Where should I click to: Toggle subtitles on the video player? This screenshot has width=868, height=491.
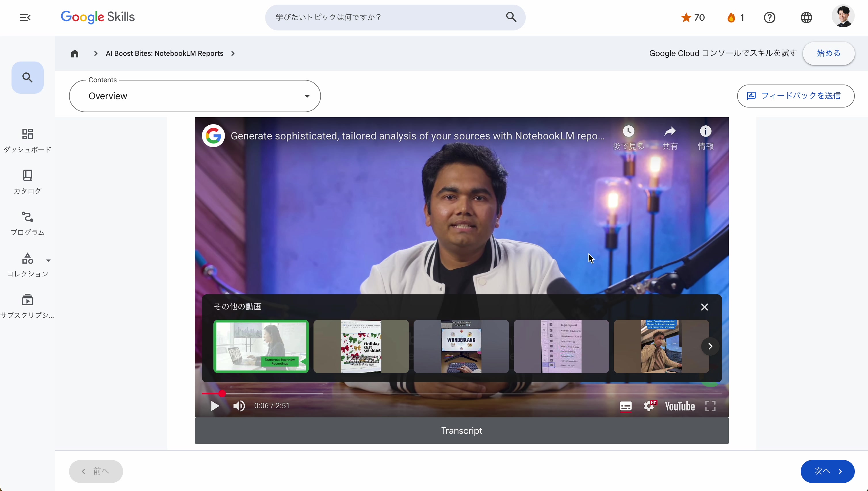(x=626, y=406)
